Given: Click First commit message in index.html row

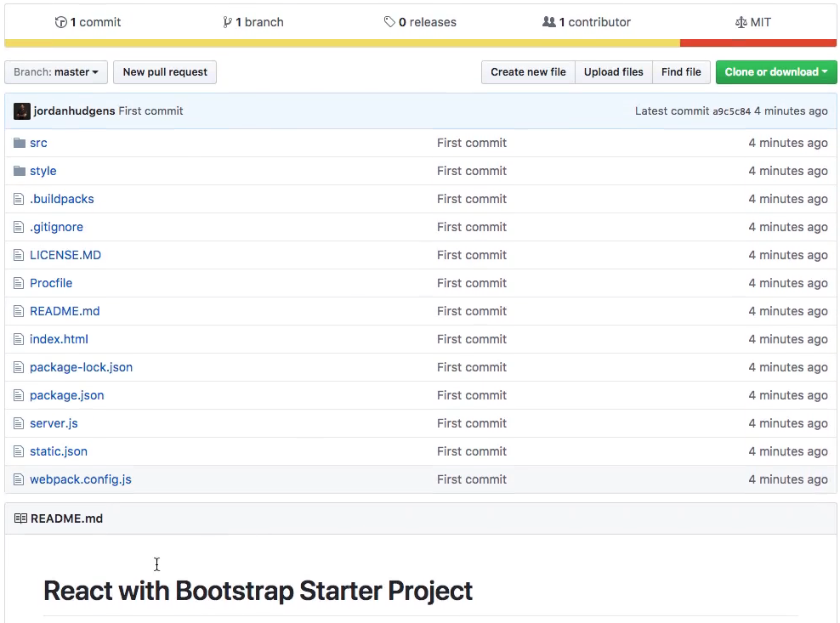Looking at the screenshot, I should pos(471,339).
